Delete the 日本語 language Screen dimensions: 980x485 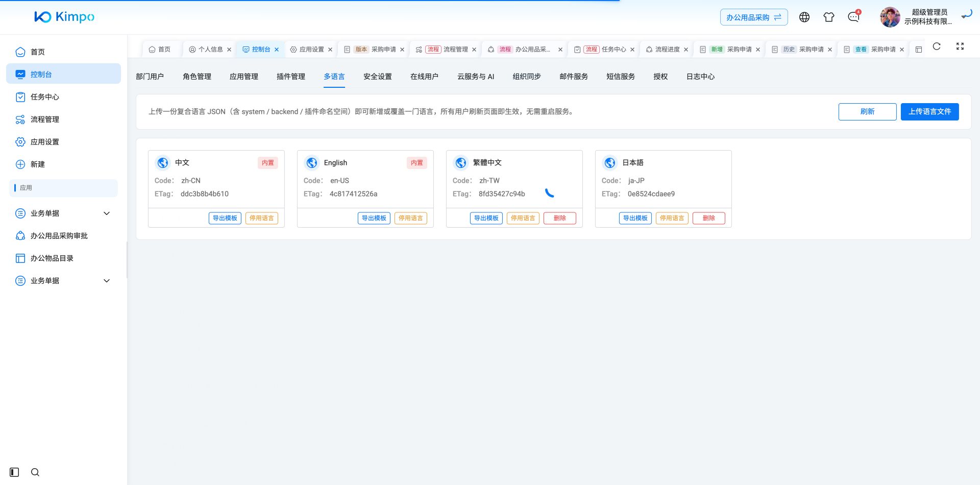[x=709, y=219]
